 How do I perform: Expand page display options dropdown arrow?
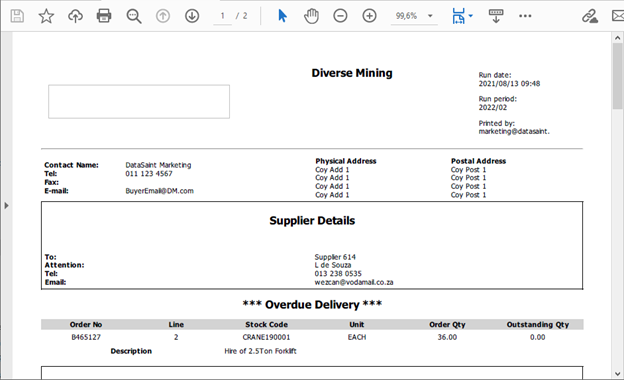coord(471,16)
